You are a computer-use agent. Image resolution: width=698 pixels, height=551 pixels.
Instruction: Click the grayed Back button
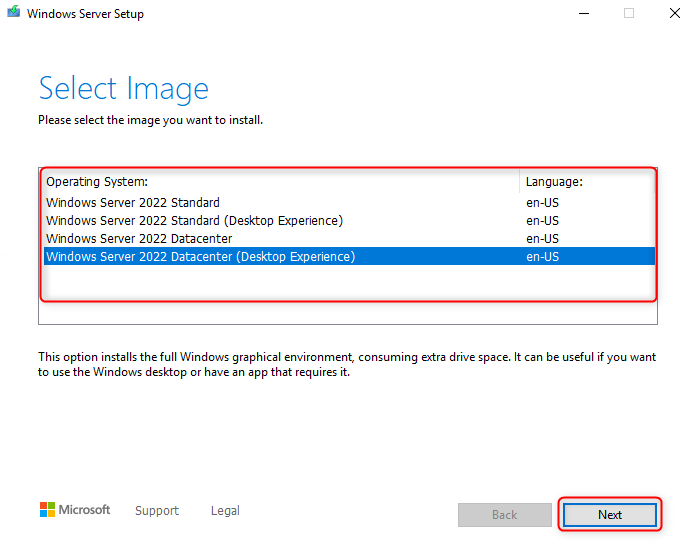tap(504, 515)
